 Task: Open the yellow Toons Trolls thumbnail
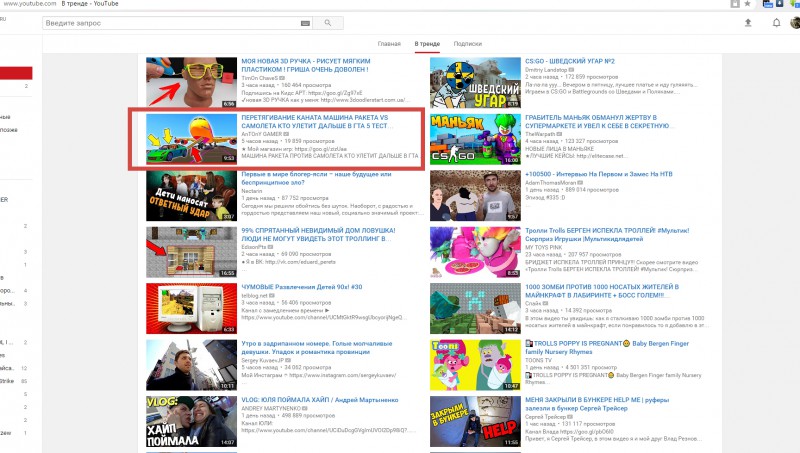pyautogui.click(x=475, y=365)
